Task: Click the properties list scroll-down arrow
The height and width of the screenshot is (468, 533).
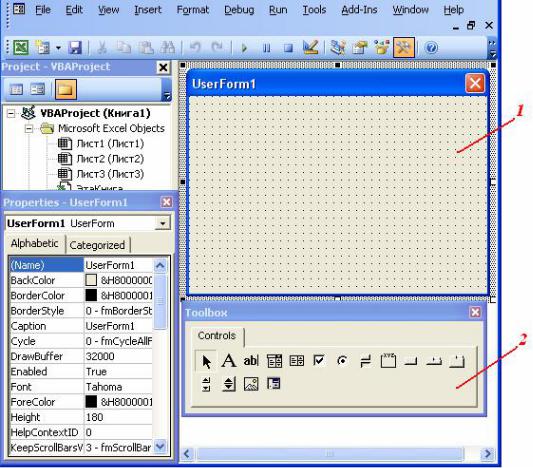Action: point(160,446)
